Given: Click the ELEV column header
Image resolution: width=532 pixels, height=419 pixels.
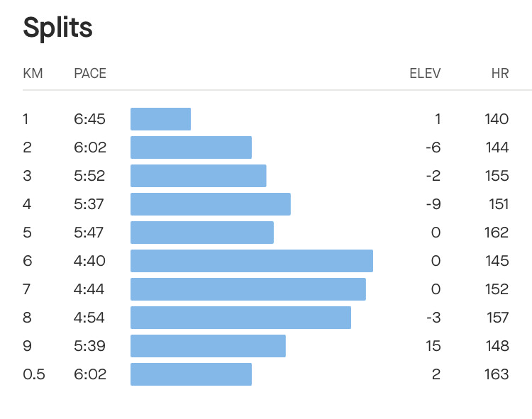Looking at the screenshot, I should click(x=425, y=73).
